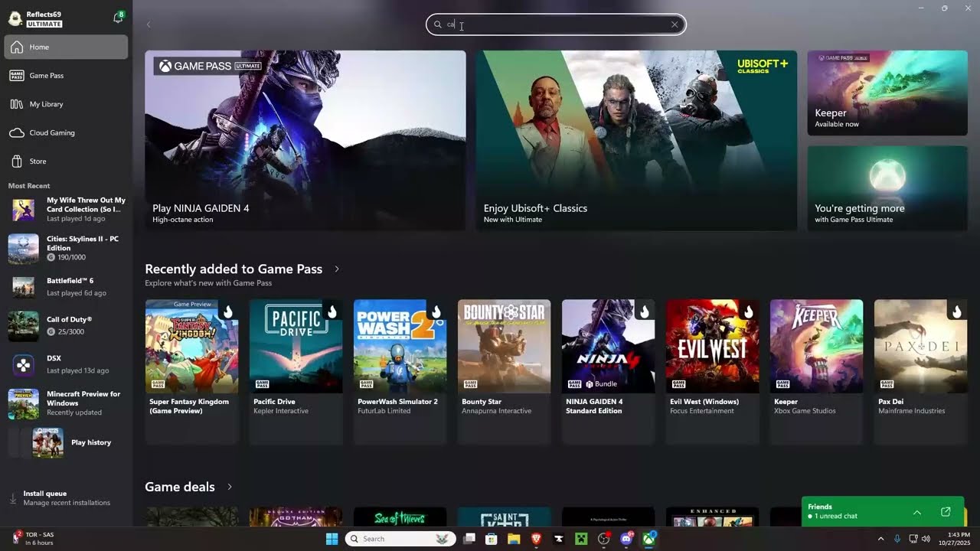Click flame icon on PowerWash Simulator 2
Screen dimensions: 980x551
[x=436, y=311]
